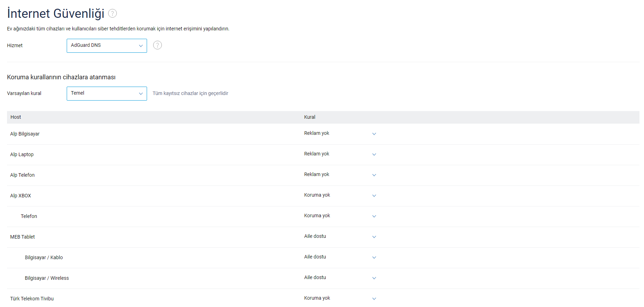Expand rule chevron for Alp Telefon
Viewport: 644px width, 307px height.
tap(374, 175)
